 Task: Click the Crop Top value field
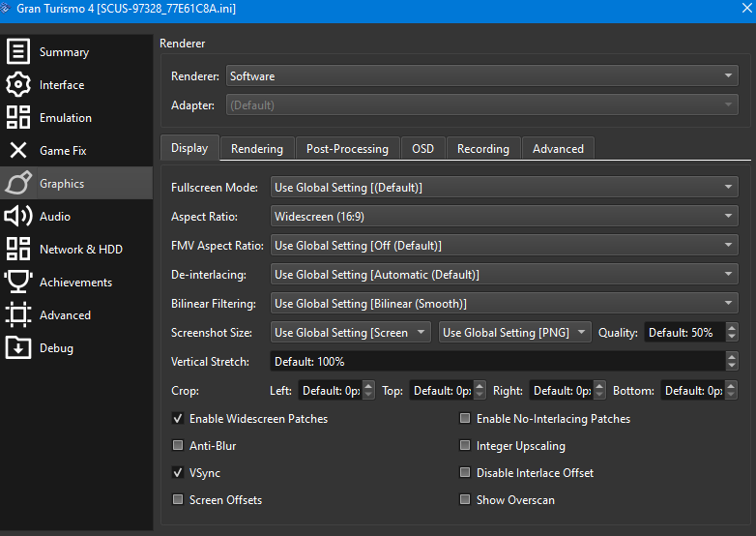(442, 390)
